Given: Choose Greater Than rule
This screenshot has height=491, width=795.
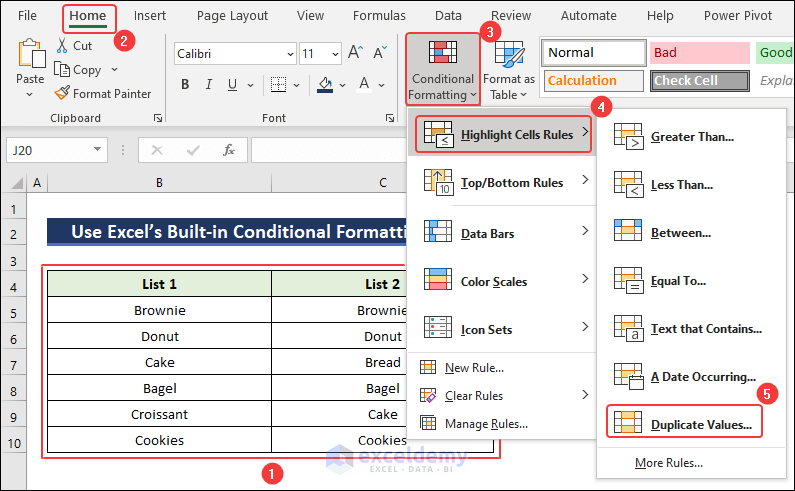Looking at the screenshot, I should point(692,136).
